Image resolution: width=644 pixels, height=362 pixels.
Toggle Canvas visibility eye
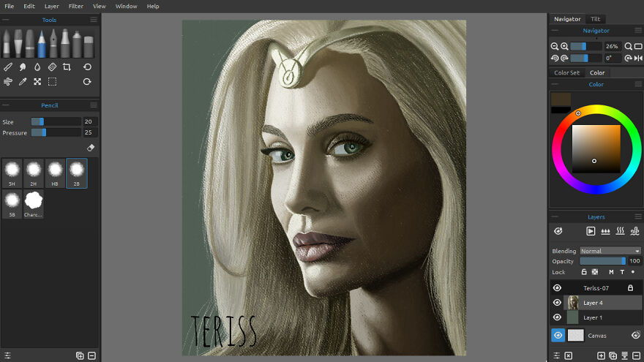(x=558, y=336)
